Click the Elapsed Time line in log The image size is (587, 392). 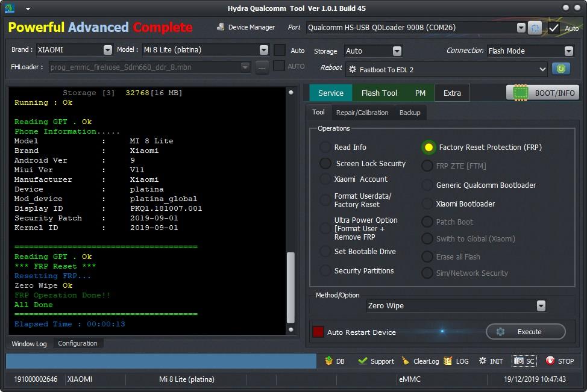[70, 324]
